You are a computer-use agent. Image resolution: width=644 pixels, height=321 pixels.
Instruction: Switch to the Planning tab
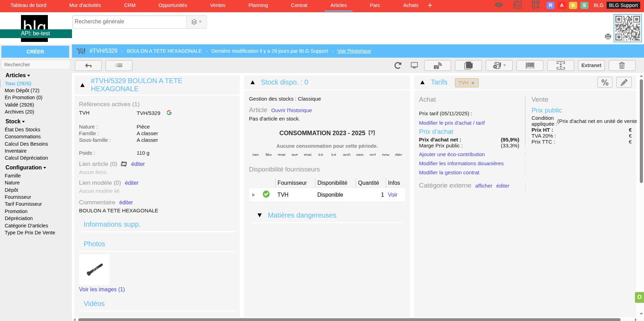point(258,5)
